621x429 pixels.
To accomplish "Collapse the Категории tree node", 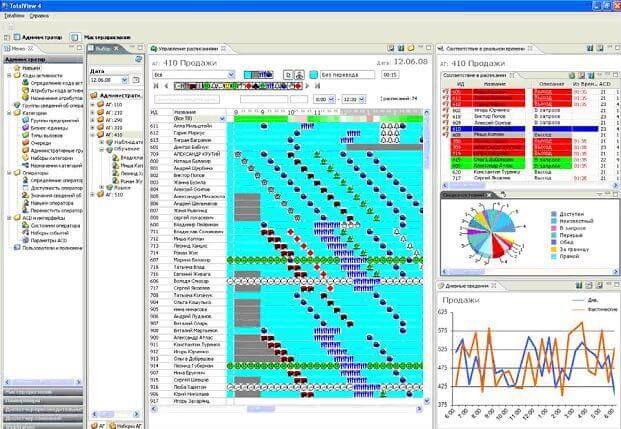I will 9,113.
